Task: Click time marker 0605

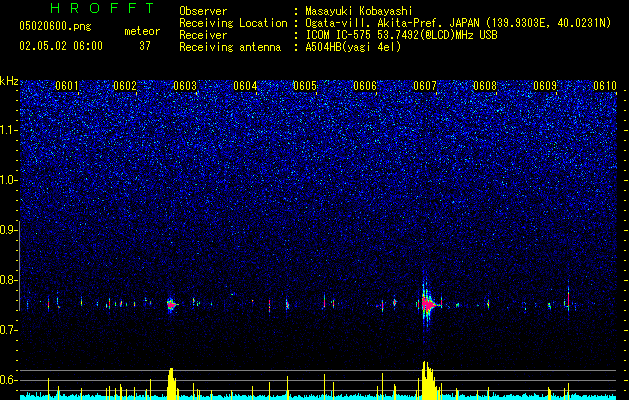Action: coord(305,86)
